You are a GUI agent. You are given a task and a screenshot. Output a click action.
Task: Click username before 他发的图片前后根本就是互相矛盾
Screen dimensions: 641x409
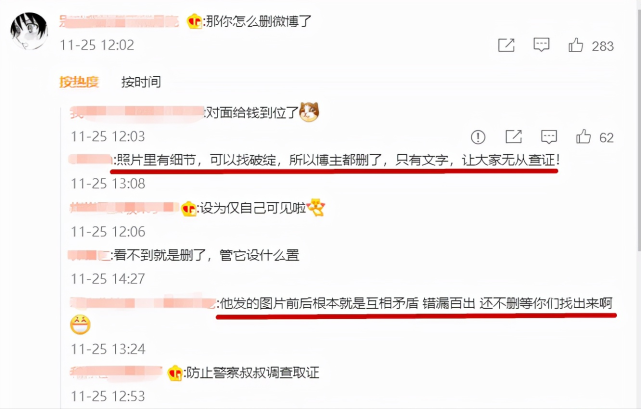click(143, 303)
